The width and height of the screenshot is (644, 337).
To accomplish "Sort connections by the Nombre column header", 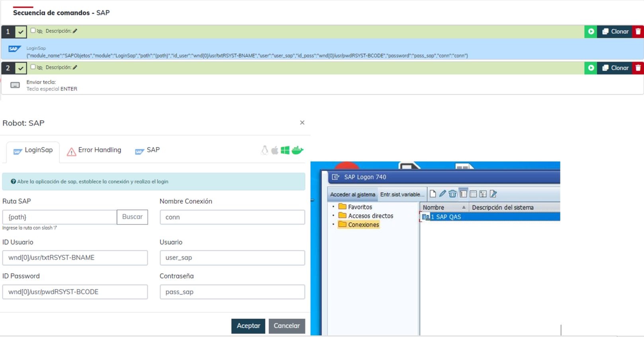I will [x=444, y=207].
